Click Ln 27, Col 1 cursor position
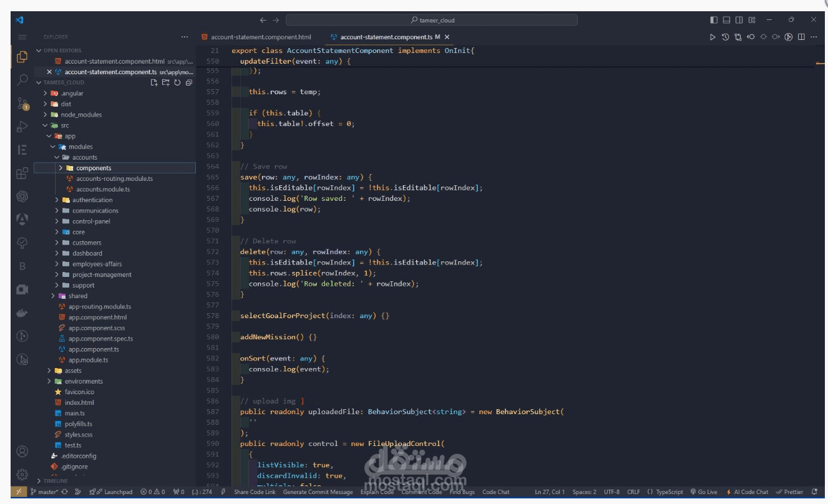 coord(549,492)
